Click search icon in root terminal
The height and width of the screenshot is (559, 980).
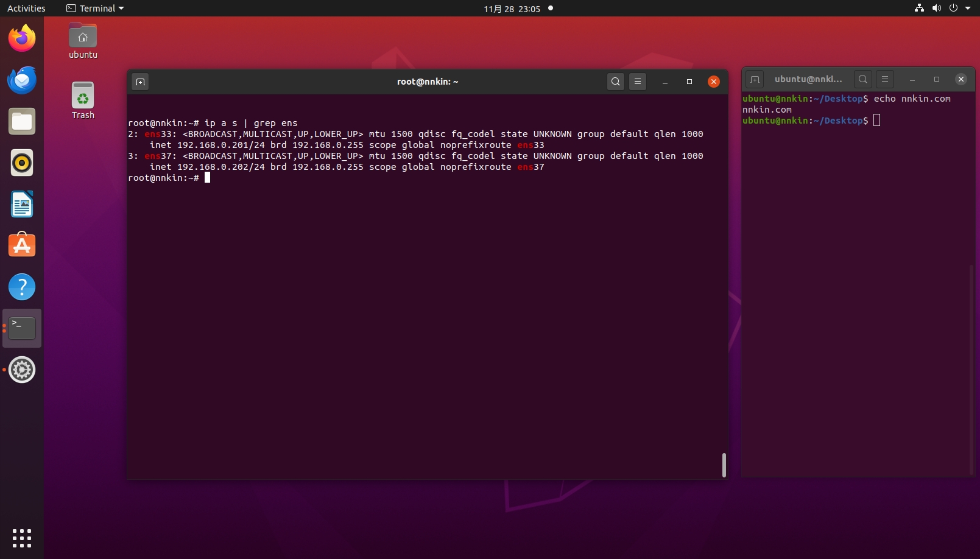(x=616, y=82)
